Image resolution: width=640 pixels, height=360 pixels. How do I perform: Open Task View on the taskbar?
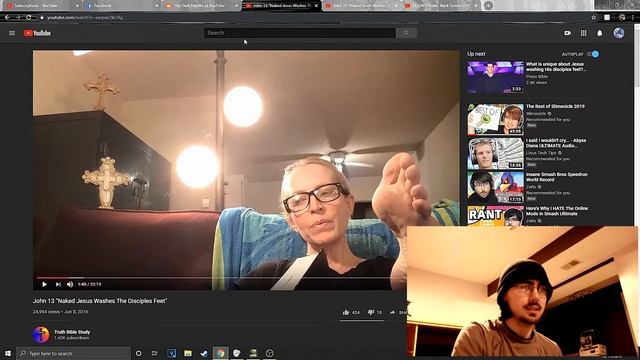(154, 353)
